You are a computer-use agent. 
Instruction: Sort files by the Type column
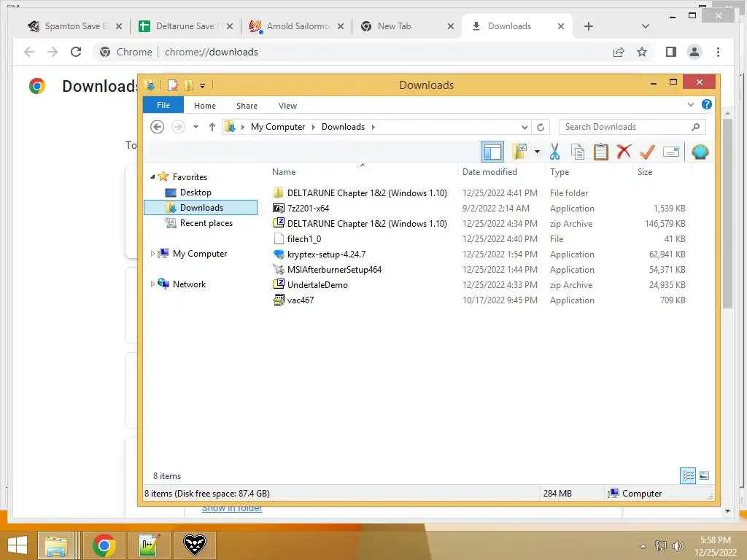pyautogui.click(x=560, y=172)
